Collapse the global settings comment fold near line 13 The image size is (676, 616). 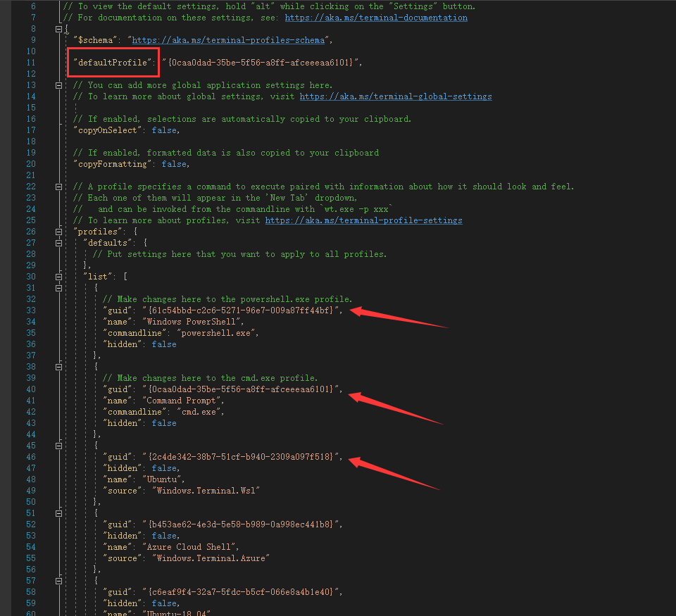tap(59, 84)
